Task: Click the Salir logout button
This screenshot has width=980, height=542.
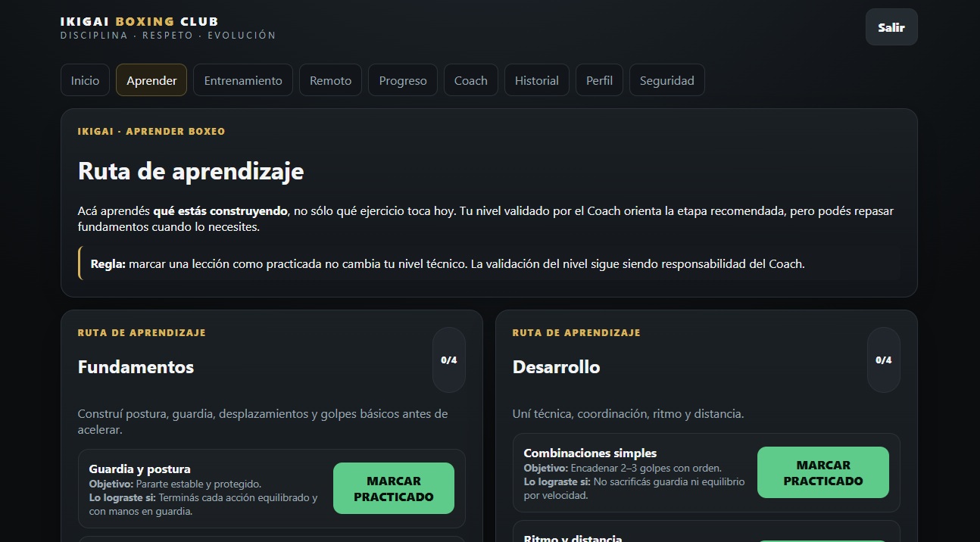Action: coord(891,27)
